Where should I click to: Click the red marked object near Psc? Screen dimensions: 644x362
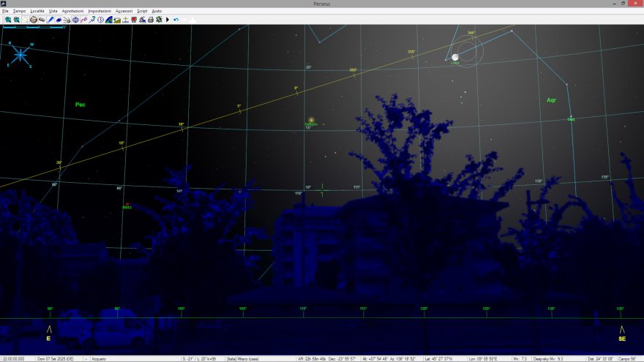coord(127,204)
